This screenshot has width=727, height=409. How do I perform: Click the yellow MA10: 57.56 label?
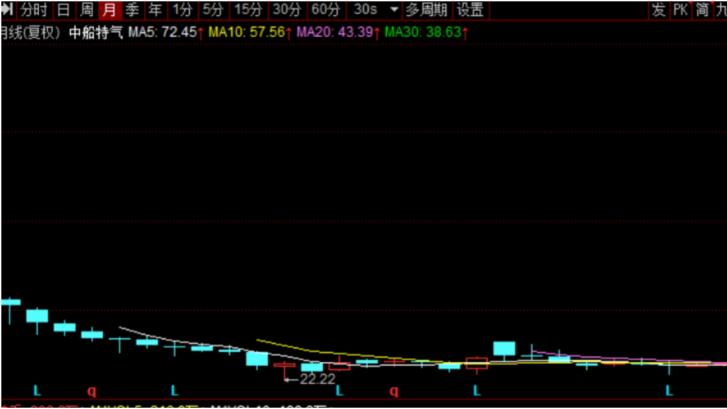tap(247, 32)
